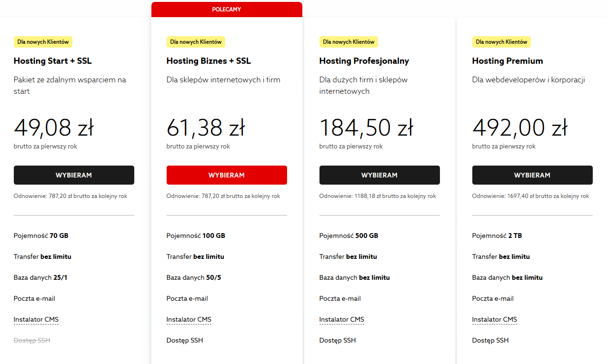Open Instalator CMS info in Hosting Biznes column

(189, 319)
